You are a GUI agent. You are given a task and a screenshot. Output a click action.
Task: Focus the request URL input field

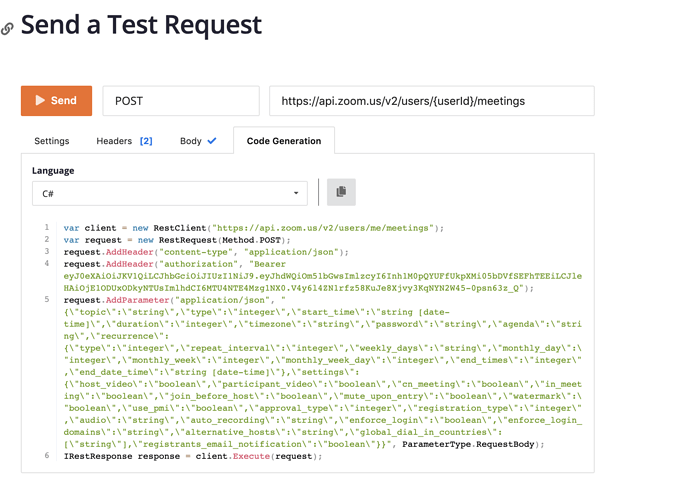click(431, 101)
